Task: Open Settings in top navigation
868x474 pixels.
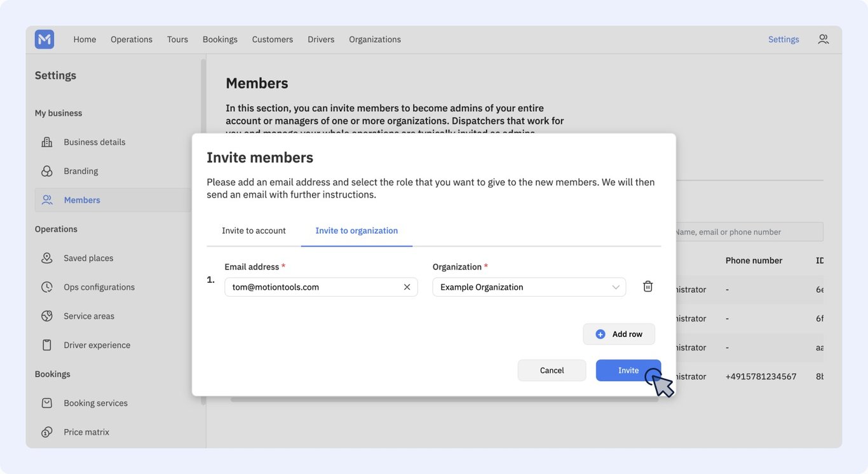Action: click(x=783, y=39)
